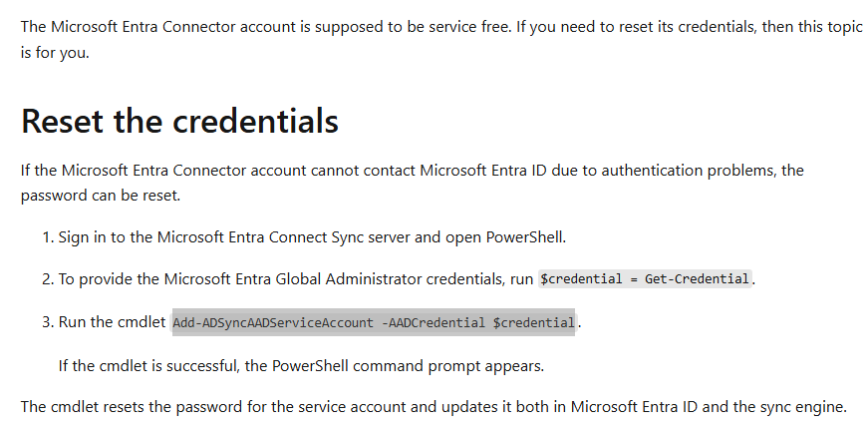Click the word "PowerShell" in step one
The width and height of the screenshot is (868, 430).
point(526,238)
